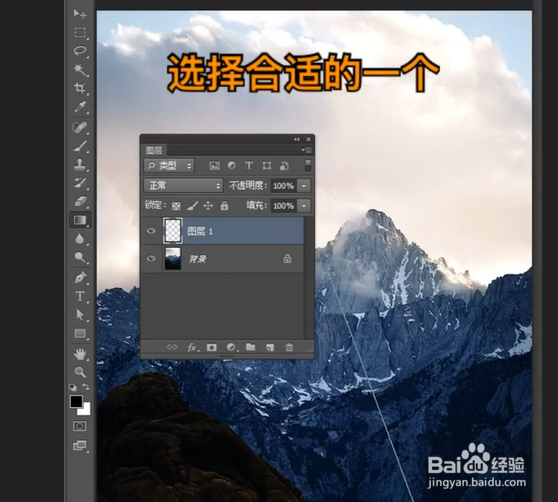Hide layer 图层 1 with eye icon
Viewport: 558px width, 502px height.
coord(151,231)
